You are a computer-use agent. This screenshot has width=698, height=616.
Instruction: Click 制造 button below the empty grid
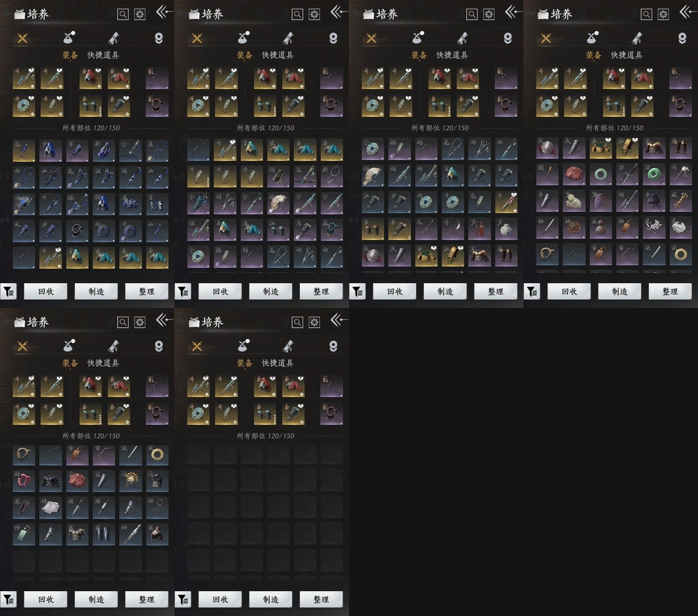coord(271,599)
